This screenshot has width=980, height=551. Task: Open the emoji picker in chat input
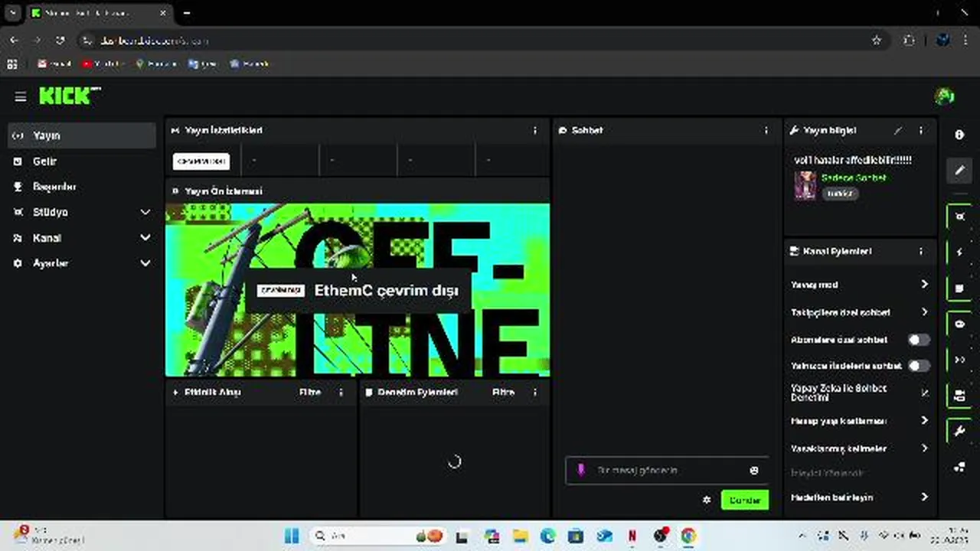pos(754,471)
